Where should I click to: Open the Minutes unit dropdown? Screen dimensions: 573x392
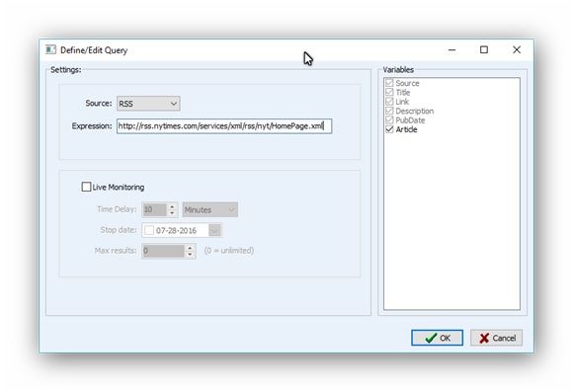click(x=209, y=209)
